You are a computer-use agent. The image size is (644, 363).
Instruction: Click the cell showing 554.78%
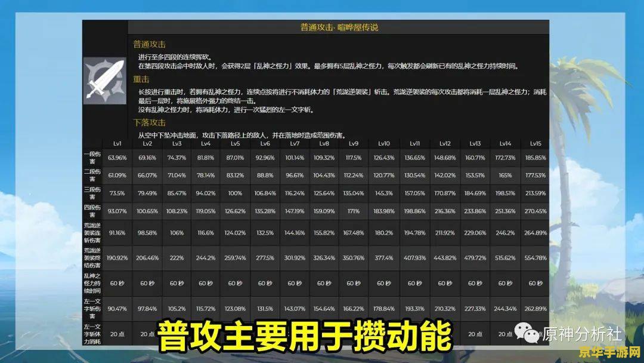[x=535, y=258]
